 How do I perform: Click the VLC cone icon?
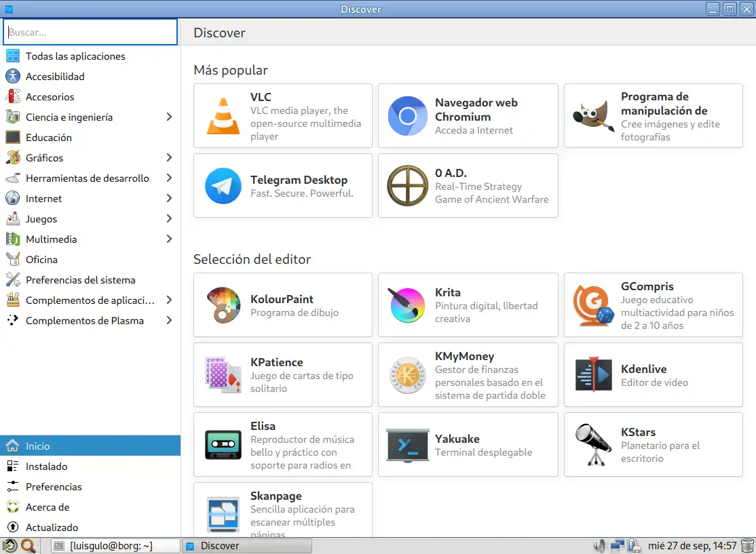[x=223, y=116]
